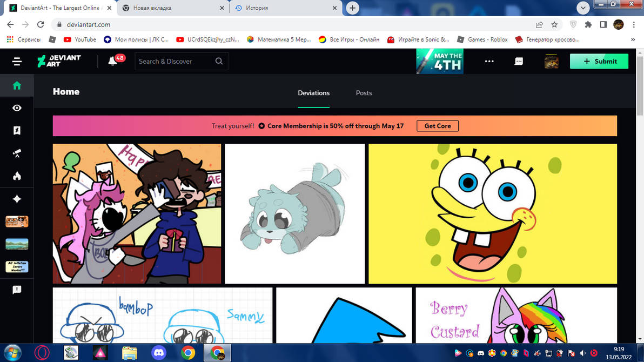Open the hamburger menu next to DeviantArt logo

pos(17,61)
